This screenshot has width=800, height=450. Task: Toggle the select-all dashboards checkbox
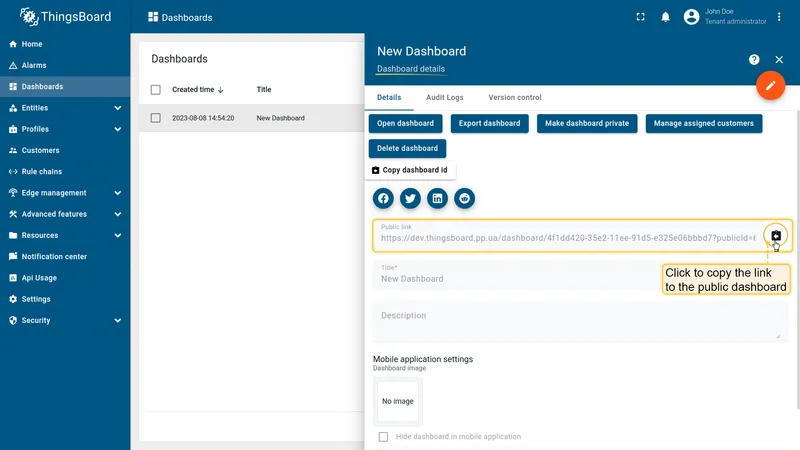tap(156, 90)
